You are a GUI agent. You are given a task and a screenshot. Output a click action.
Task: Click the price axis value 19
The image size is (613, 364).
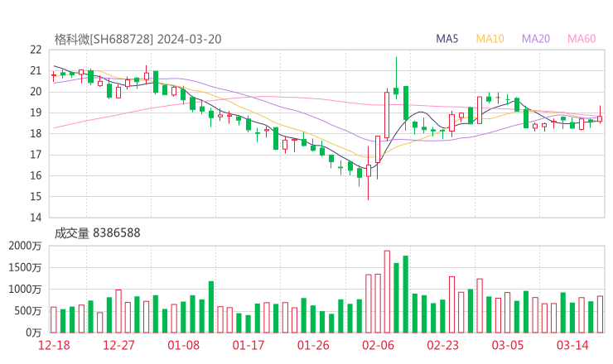(x=36, y=113)
